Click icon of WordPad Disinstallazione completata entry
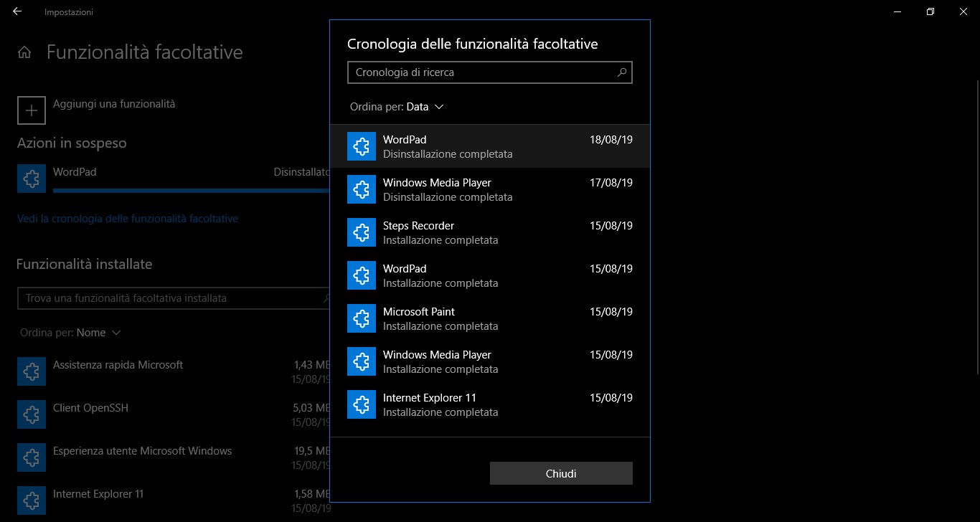The image size is (980, 522). (362, 146)
